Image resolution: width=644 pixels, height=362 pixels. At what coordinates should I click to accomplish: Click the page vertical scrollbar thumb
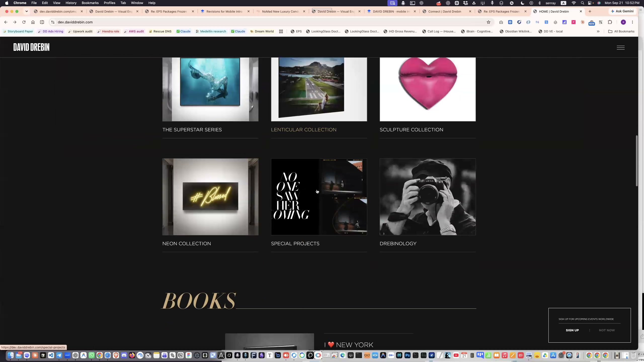[637, 161]
